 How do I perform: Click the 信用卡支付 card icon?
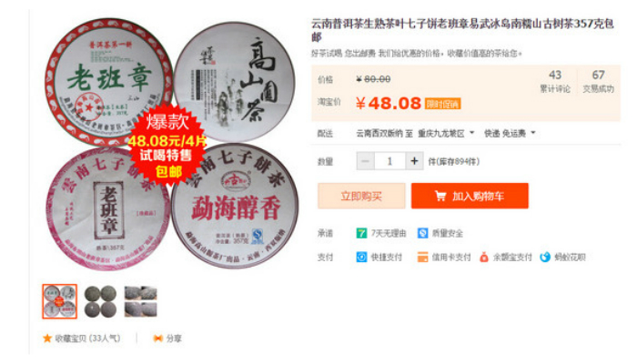click(x=422, y=258)
